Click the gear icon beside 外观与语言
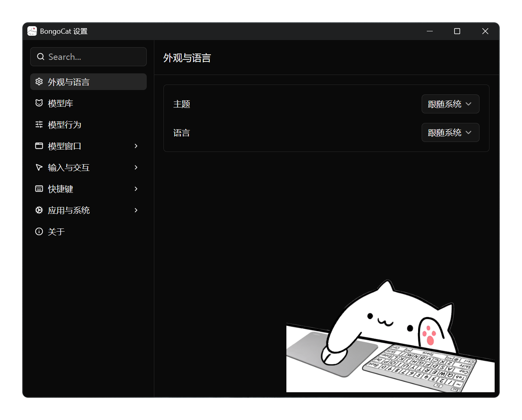Viewport: 522px width, 420px height. pos(39,82)
